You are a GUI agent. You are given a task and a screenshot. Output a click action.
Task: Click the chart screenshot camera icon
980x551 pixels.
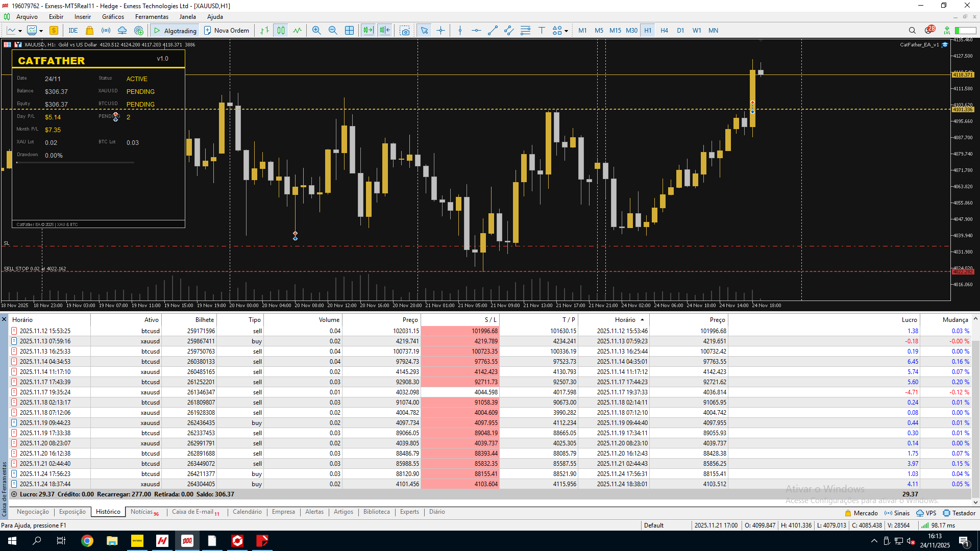pos(405,31)
